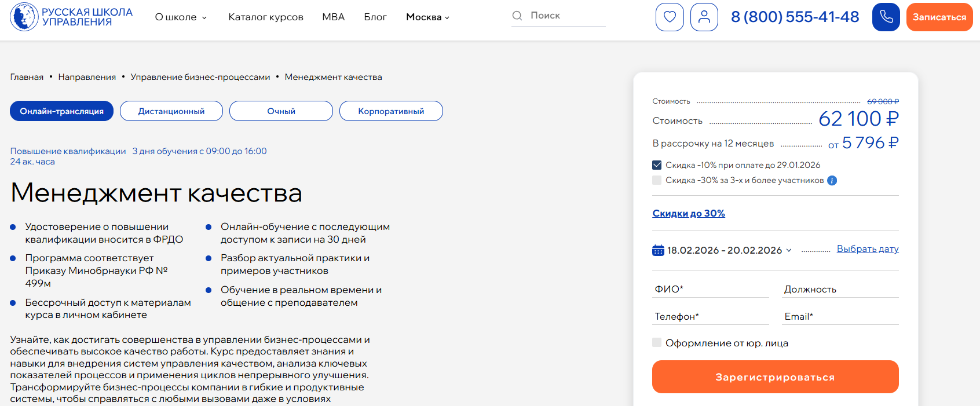Open user account profile icon
This screenshot has height=406, width=980.
pyautogui.click(x=704, y=17)
